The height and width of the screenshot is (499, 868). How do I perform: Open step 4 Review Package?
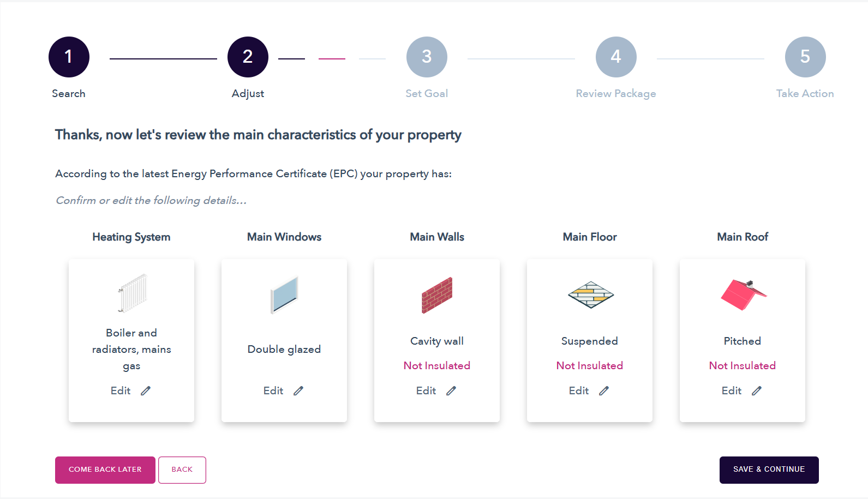pos(616,57)
